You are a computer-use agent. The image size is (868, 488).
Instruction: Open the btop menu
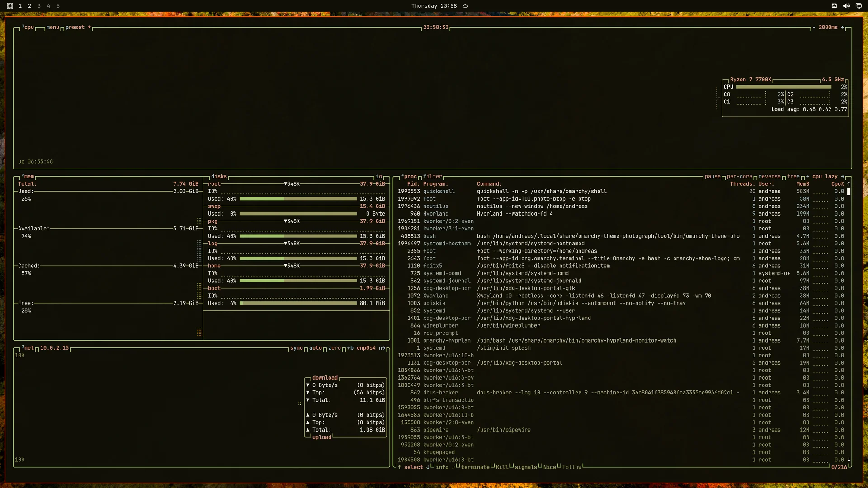point(53,28)
